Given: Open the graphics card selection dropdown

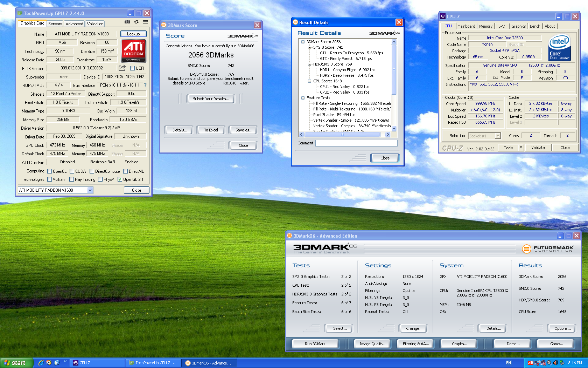Looking at the screenshot, I should (90, 190).
